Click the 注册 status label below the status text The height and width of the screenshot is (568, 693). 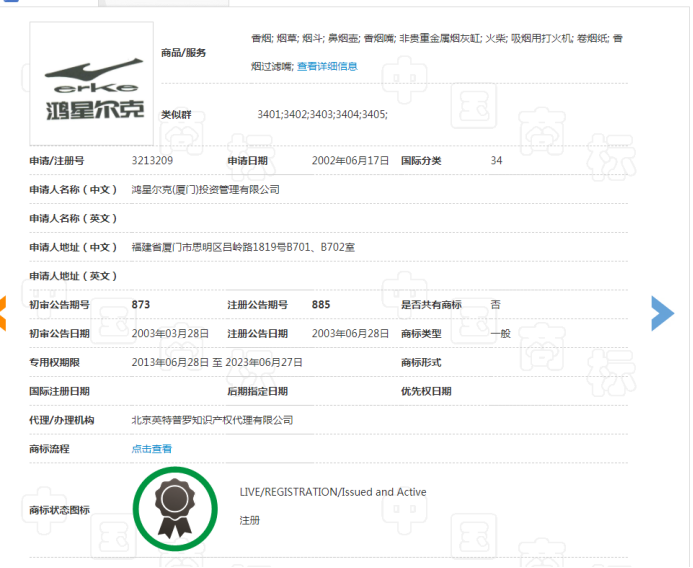(250, 521)
